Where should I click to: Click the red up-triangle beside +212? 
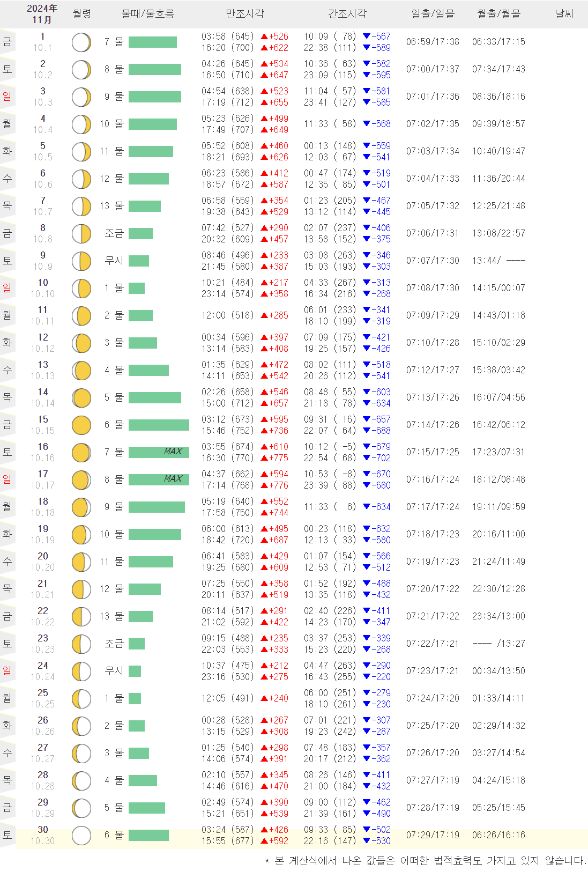tap(264, 666)
